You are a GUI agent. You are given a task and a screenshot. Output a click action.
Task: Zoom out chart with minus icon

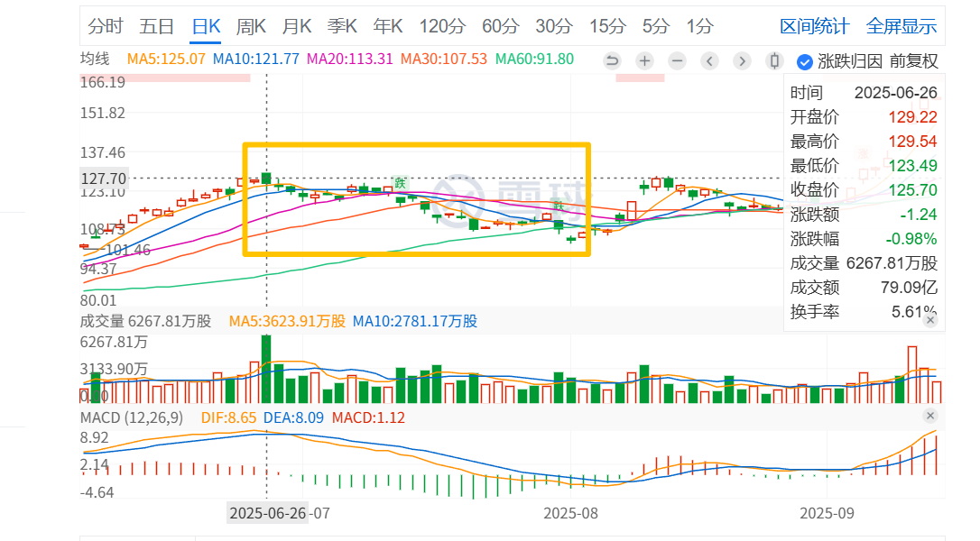pos(677,60)
